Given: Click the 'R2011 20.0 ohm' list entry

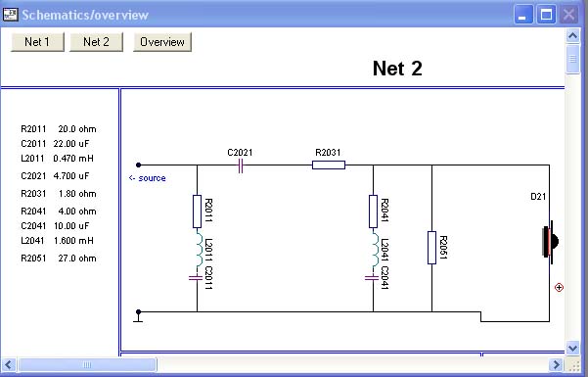Looking at the screenshot, I should click(59, 129).
